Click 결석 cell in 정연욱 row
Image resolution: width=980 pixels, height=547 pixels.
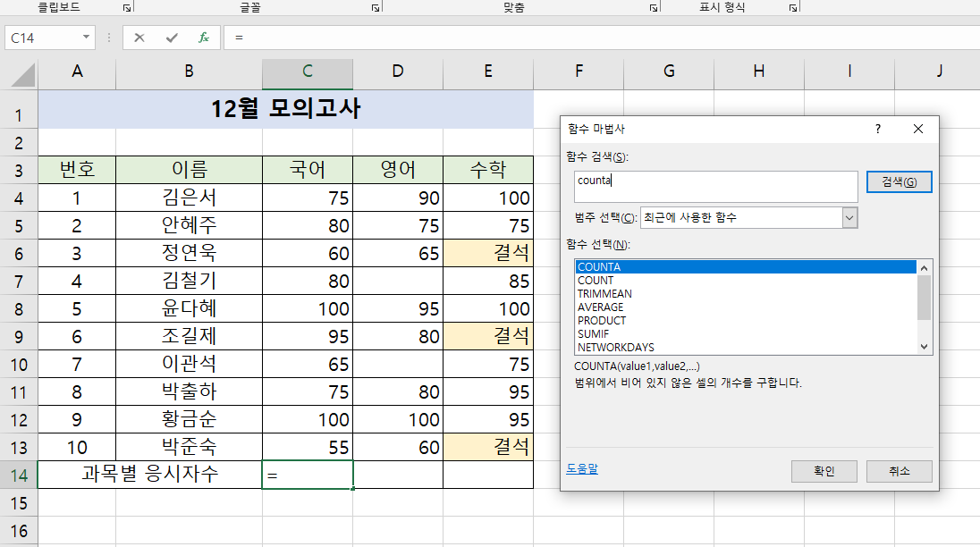(488, 253)
